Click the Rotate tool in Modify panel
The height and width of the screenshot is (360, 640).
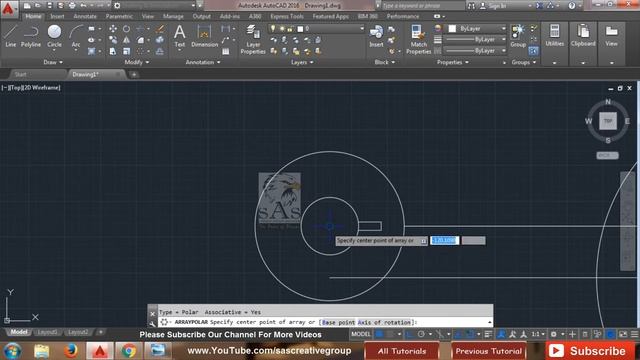(x=127, y=29)
